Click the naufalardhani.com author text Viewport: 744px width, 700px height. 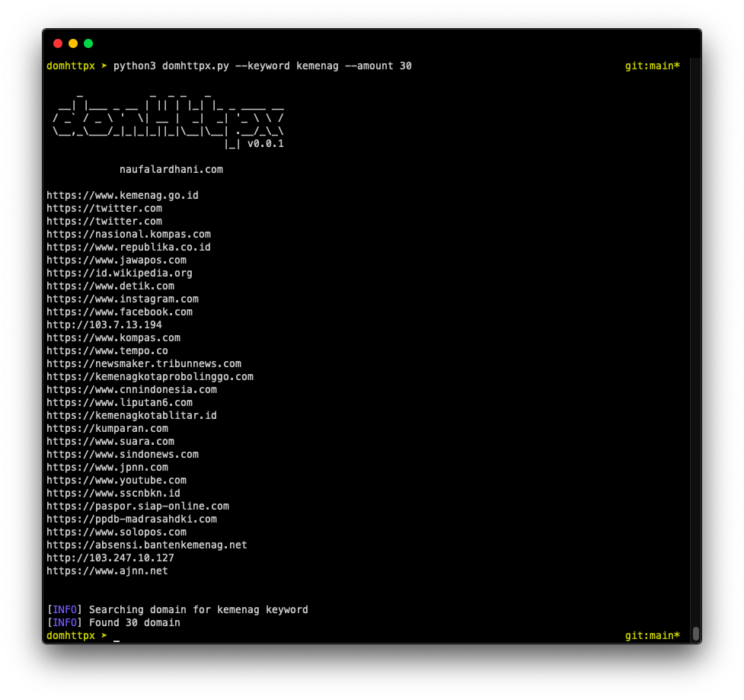point(171,169)
